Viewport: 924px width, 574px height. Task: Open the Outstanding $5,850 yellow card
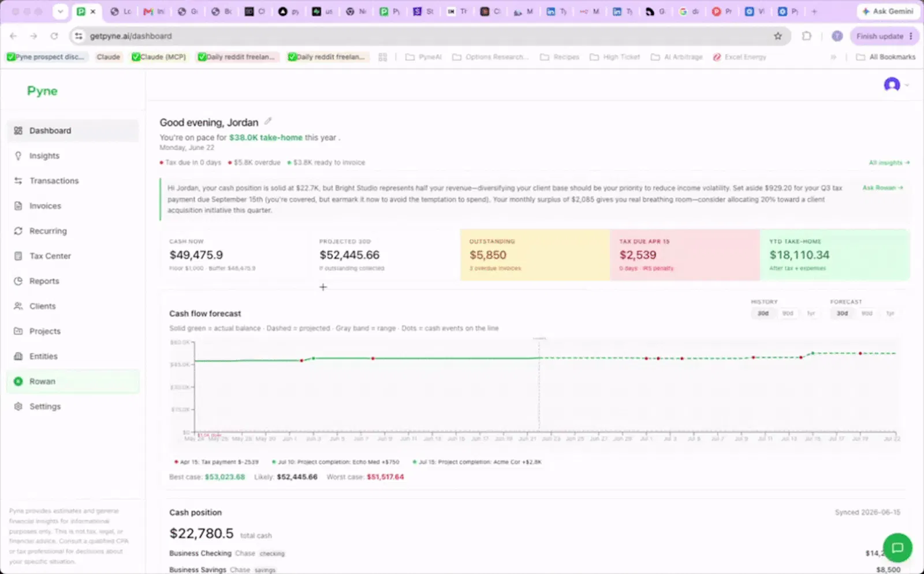tap(535, 255)
